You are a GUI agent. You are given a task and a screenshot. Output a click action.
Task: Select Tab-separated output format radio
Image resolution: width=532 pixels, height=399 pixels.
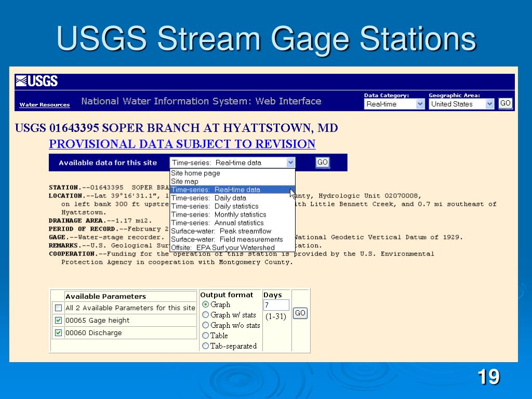[x=205, y=346]
